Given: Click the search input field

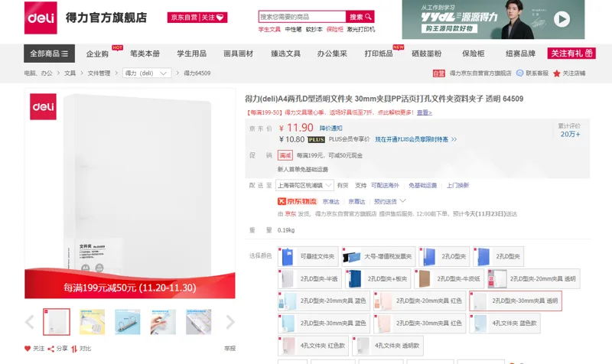Looking at the screenshot, I should click(302, 17).
